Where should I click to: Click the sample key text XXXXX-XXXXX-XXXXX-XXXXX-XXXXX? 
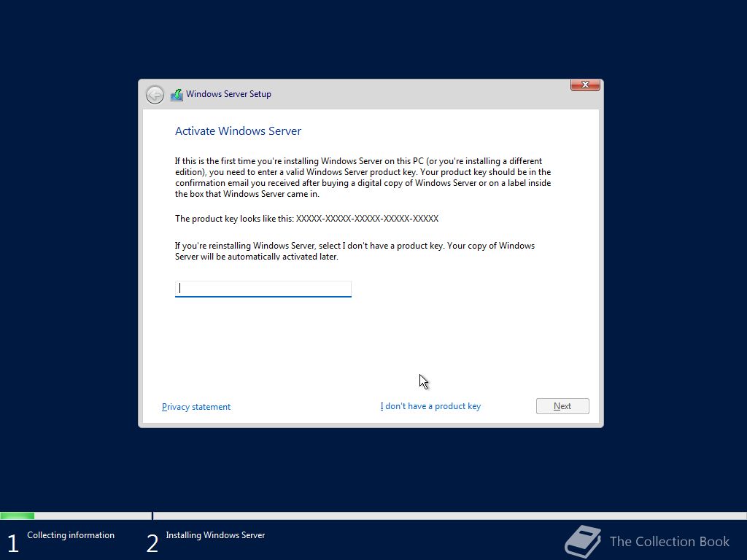(368, 219)
